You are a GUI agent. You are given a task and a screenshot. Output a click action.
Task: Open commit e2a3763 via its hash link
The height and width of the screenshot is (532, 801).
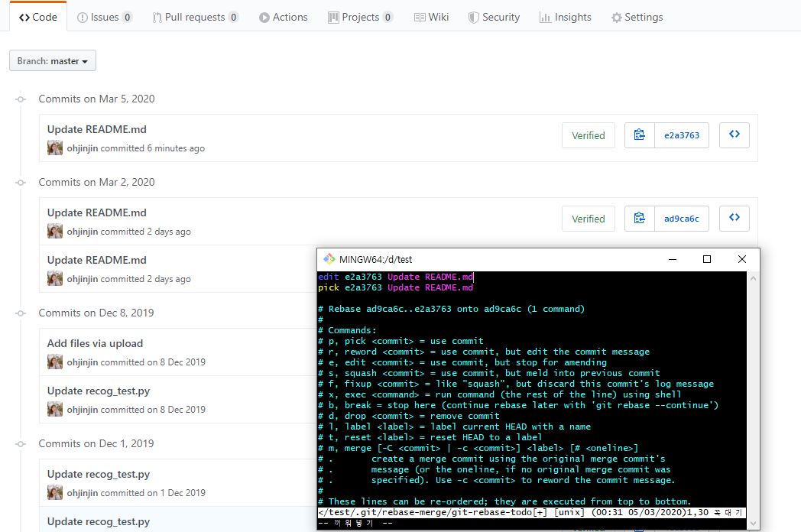coord(682,135)
